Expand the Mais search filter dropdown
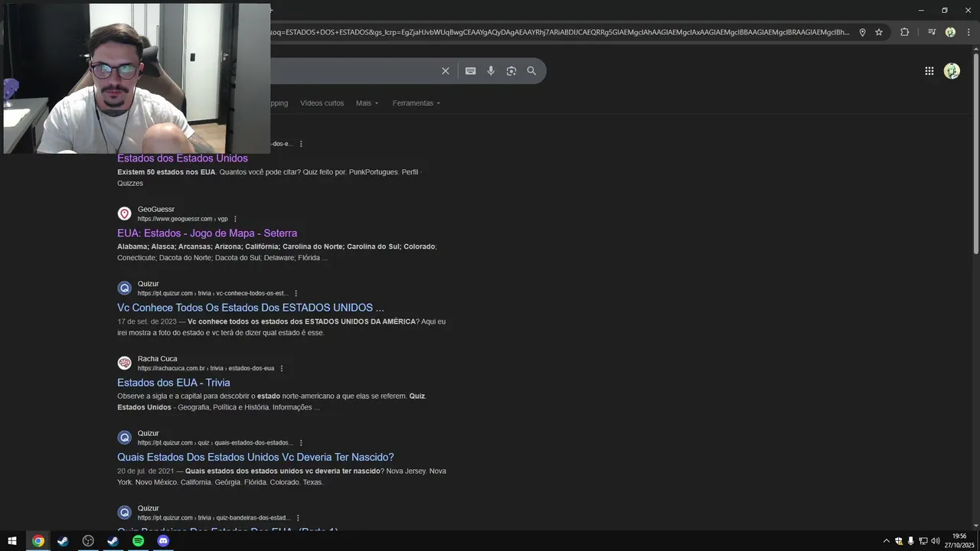 [x=367, y=103]
